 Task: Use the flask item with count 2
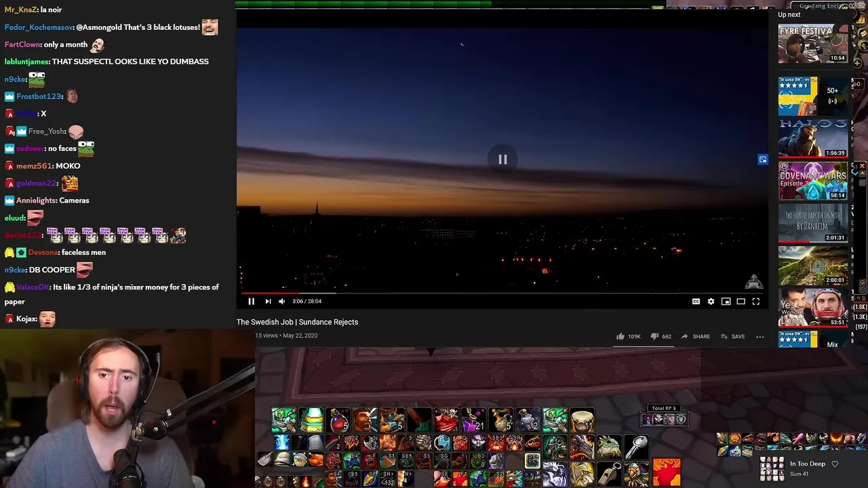click(528, 420)
